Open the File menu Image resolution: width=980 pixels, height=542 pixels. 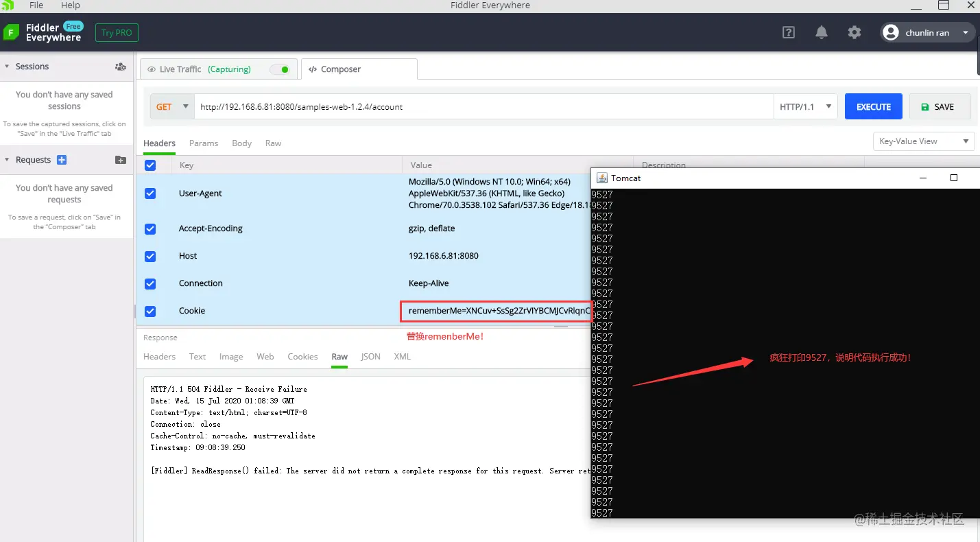[36, 5]
